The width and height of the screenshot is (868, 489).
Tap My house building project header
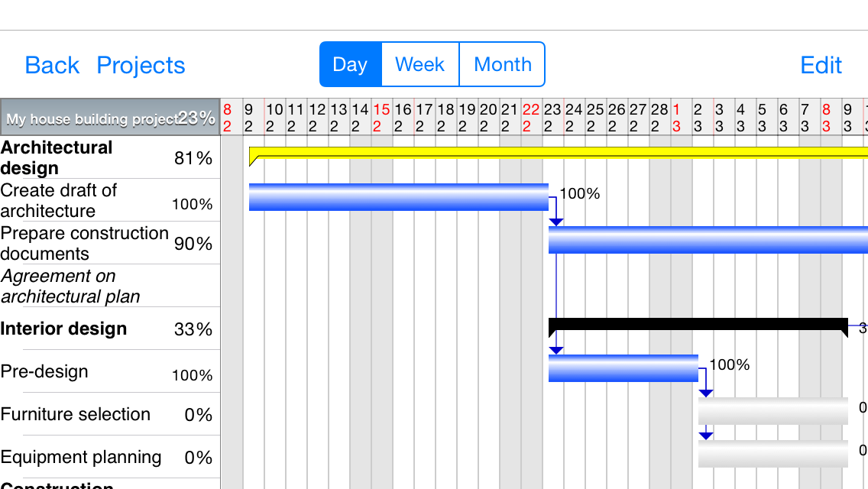tap(110, 118)
